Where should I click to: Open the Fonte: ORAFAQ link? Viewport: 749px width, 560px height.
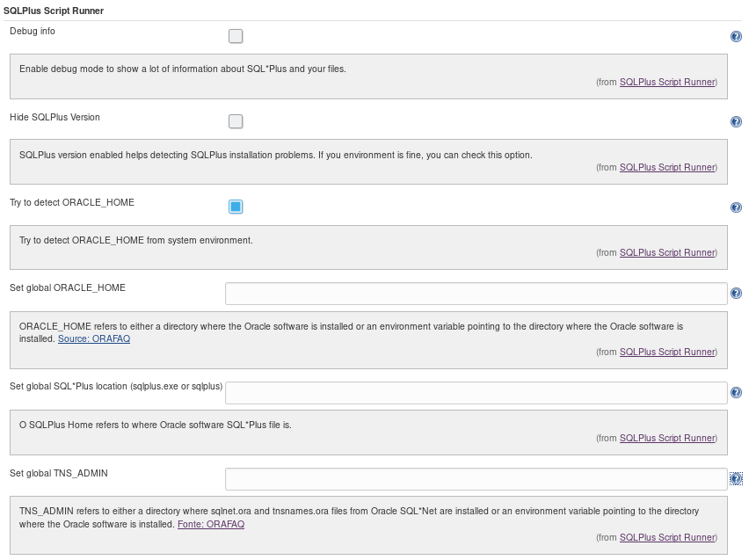(x=211, y=524)
